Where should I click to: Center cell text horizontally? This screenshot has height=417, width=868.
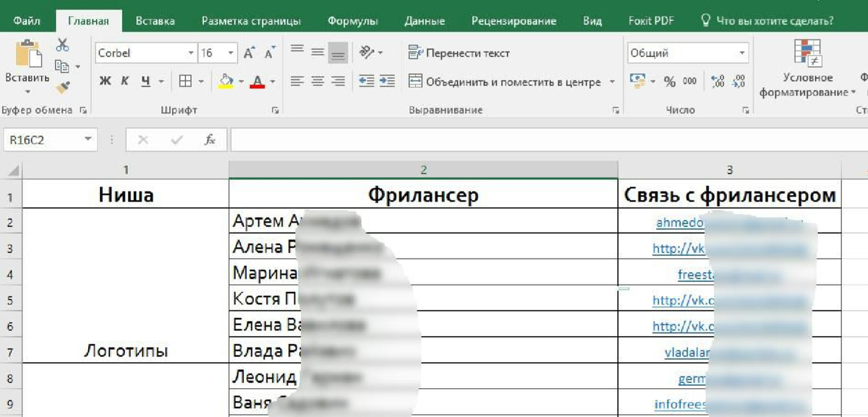[x=317, y=82]
